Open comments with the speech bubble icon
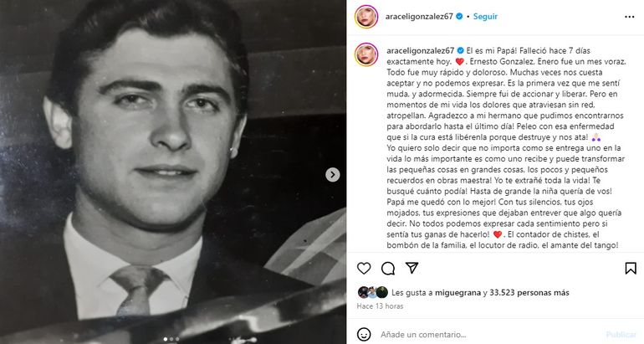Image resolution: width=644 pixels, height=344 pixels. click(388, 269)
